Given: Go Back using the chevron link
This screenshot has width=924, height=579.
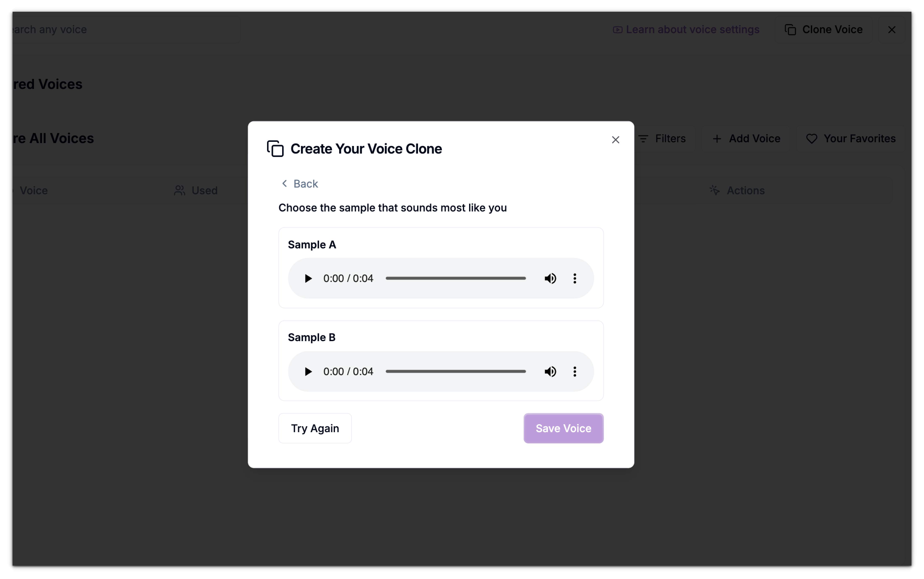Looking at the screenshot, I should (300, 183).
